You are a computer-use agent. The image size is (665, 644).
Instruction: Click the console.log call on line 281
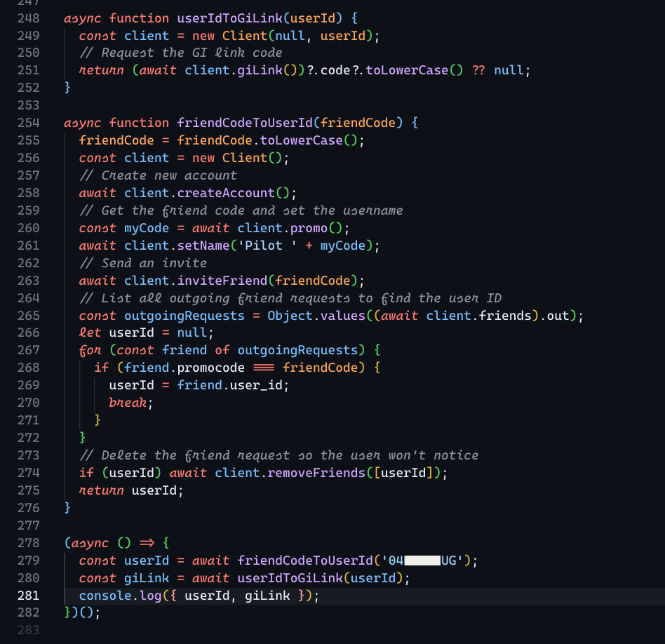point(118,595)
